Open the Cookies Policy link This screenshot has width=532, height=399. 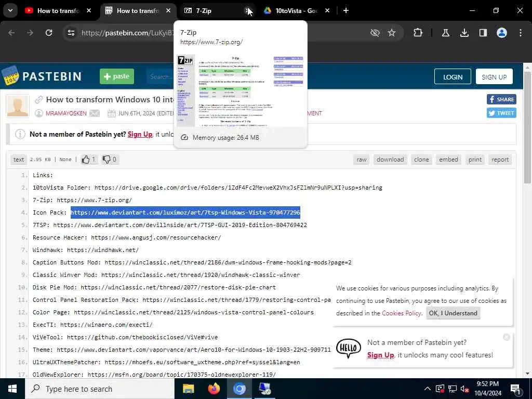tap(402, 313)
